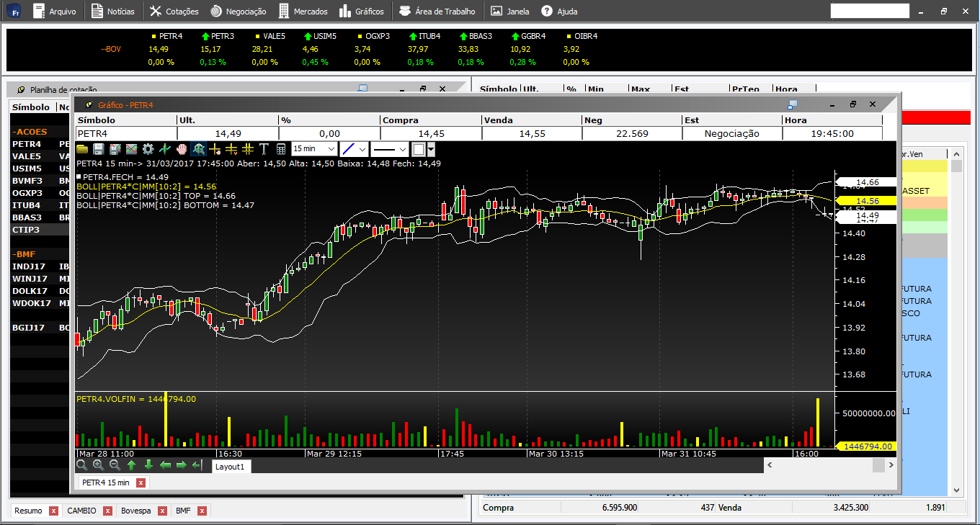
Task: Click the plain magnifier icon below chart
Action: (x=82, y=465)
